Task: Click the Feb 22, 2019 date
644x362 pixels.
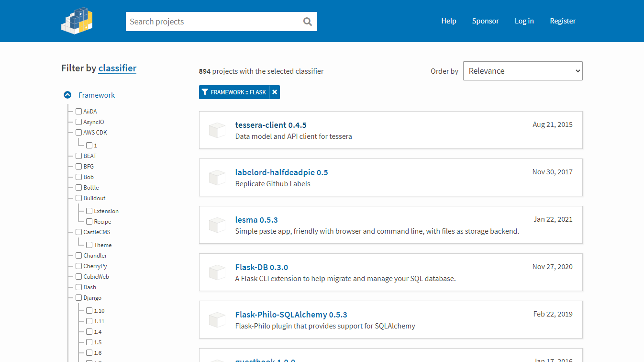Action: pos(553,314)
